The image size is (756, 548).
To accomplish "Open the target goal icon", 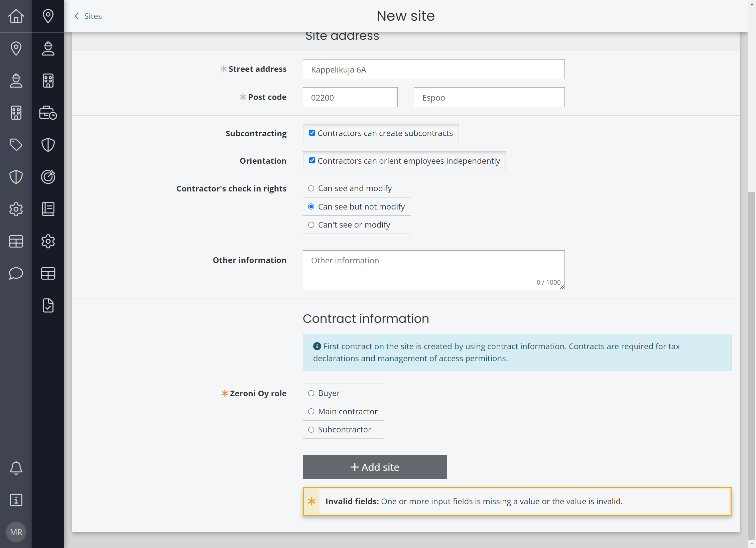I will tap(48, 177).
